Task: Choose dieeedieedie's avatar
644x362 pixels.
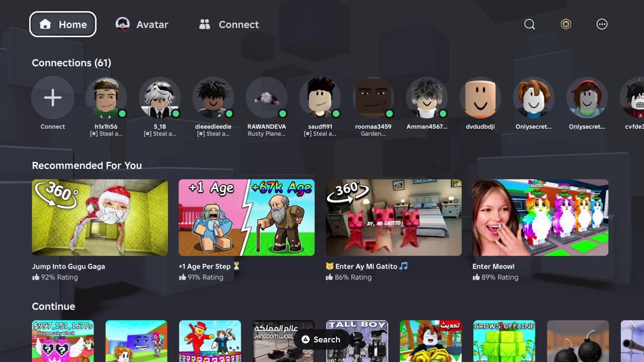Action: click(213, 98)
